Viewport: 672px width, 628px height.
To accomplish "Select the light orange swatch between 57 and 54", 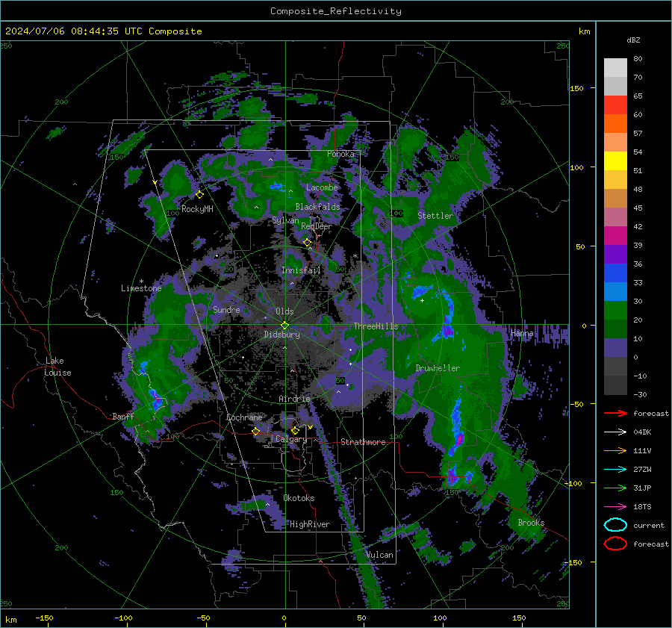I will 615,143.
